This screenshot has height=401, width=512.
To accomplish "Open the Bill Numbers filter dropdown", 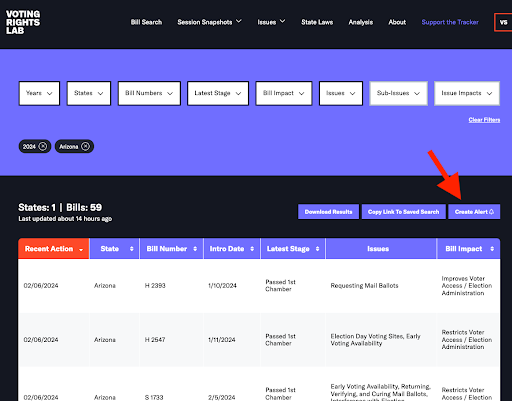I will click(149, 93).
